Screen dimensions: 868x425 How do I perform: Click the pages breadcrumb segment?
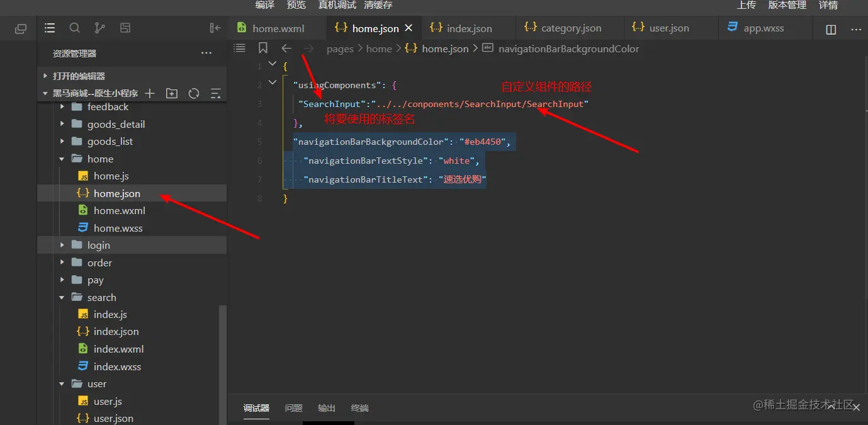[340, 48]
